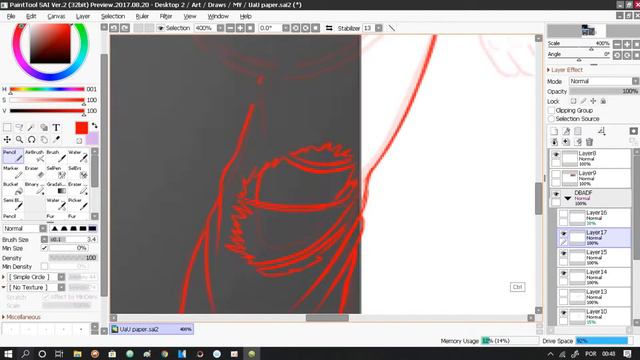
Task: Toggle the Min Size checkbox
Action: (x=44, y=248)
